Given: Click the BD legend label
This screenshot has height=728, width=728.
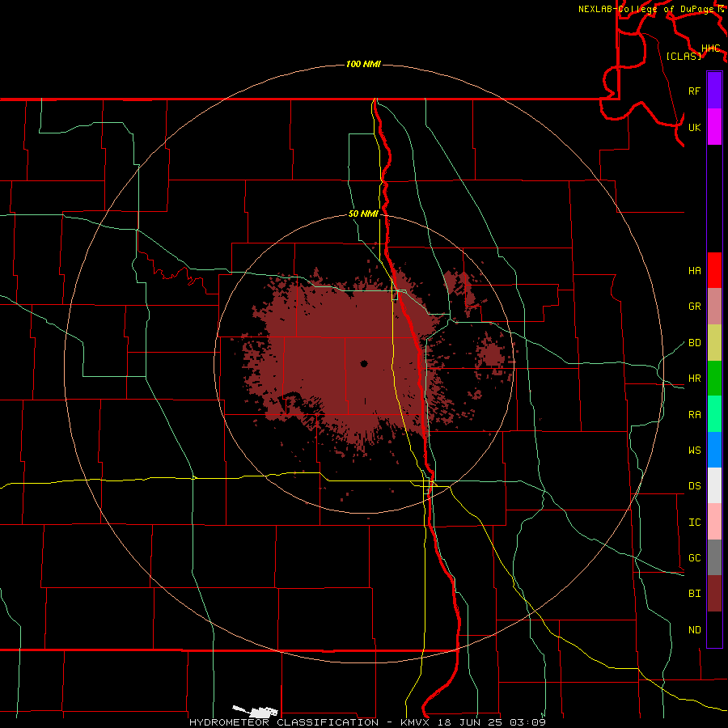Looking at the screenshot, I should point(695,343).
